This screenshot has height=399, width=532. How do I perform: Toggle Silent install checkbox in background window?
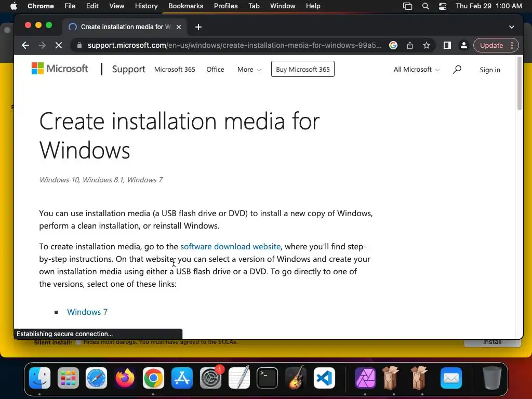(x=78, y=342)
